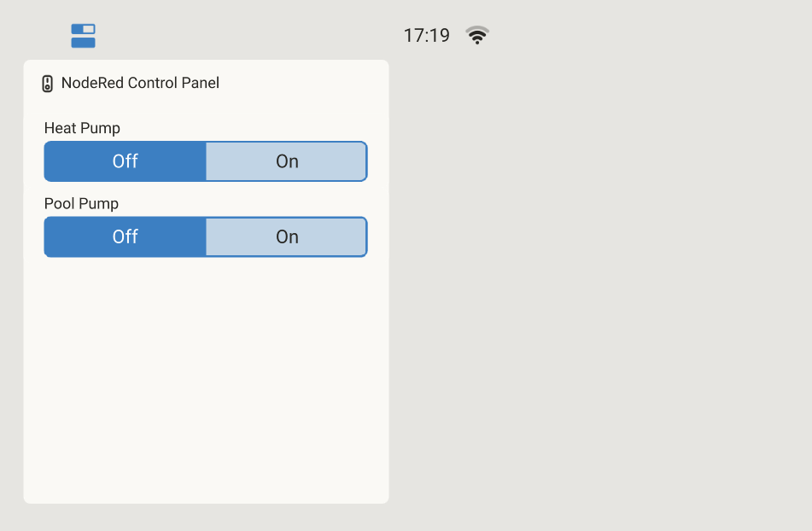This screenshot has width=812, height=531.
Task: Click the 17:19 clock in status bar
Action: tap(426, 36)
